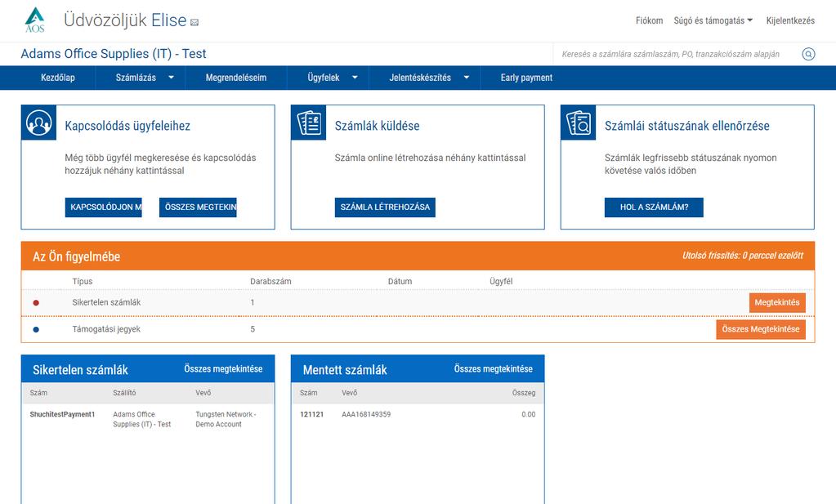Click the Összeg column header
This screenshot has width=836, height=504.
click(x=524, y=393)
